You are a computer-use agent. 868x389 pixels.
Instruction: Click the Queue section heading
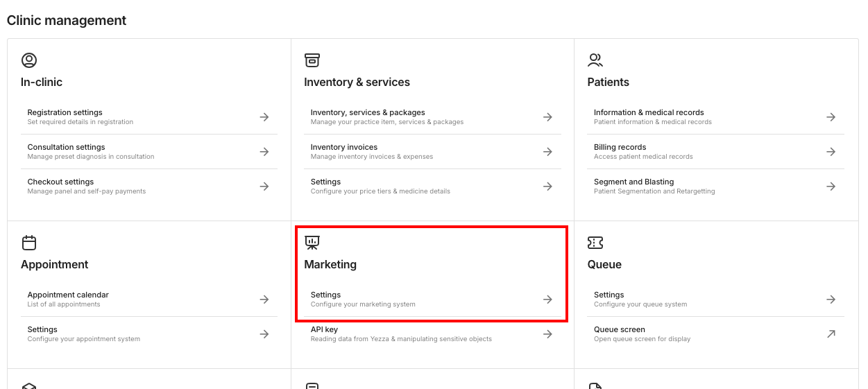tap(604, 264)
